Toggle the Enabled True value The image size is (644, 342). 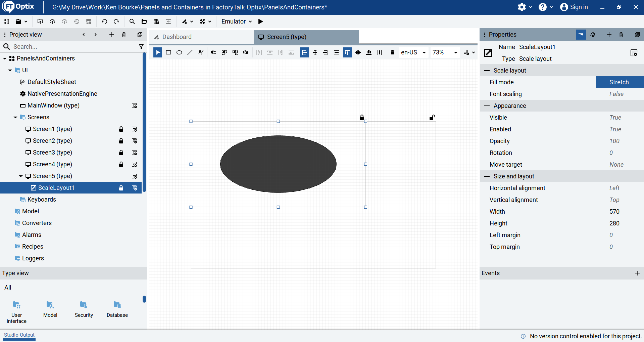[x=615, y=129]
